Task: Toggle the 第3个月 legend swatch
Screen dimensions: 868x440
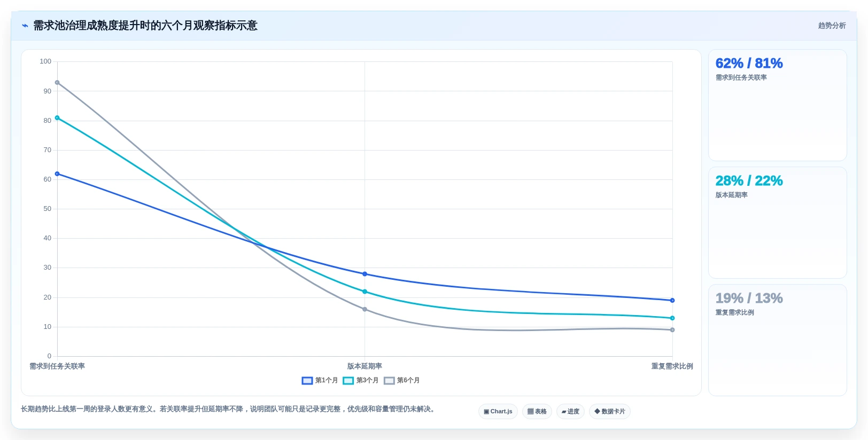Action: [348, 381]
